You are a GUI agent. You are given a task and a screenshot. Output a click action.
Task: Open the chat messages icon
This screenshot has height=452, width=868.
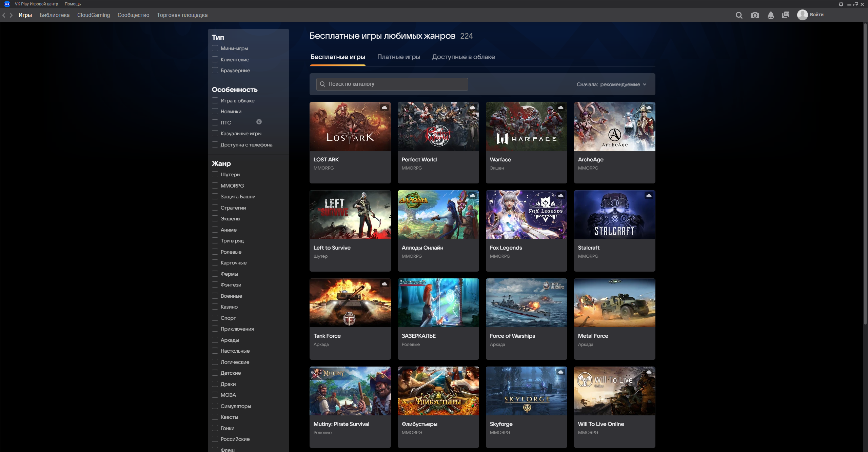pos(786,15)
